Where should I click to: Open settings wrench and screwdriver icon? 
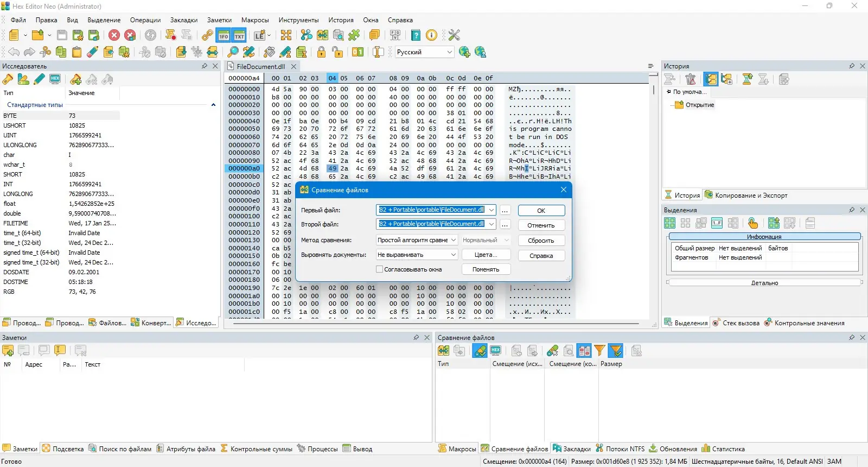tap(454, 35)
